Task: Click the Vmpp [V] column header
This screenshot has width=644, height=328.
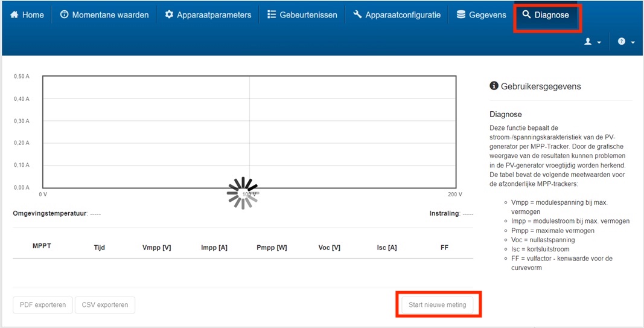Action: (x=156, y=248)
